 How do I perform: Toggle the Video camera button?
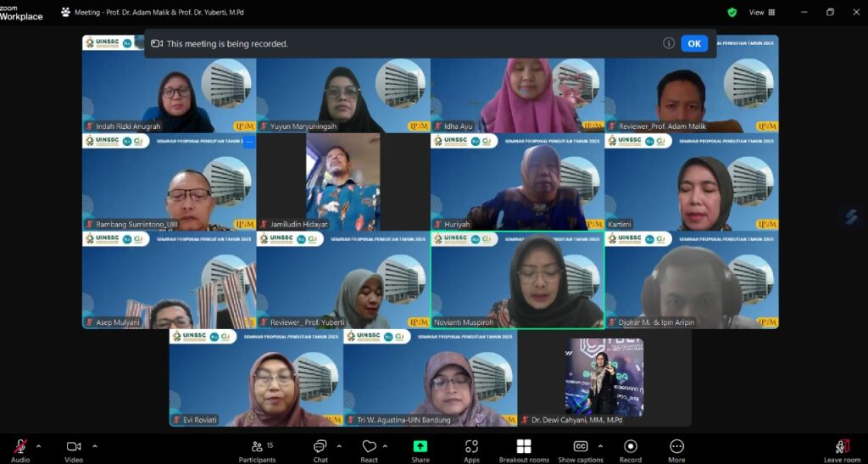pyautogui.click(x=74, y=447)
